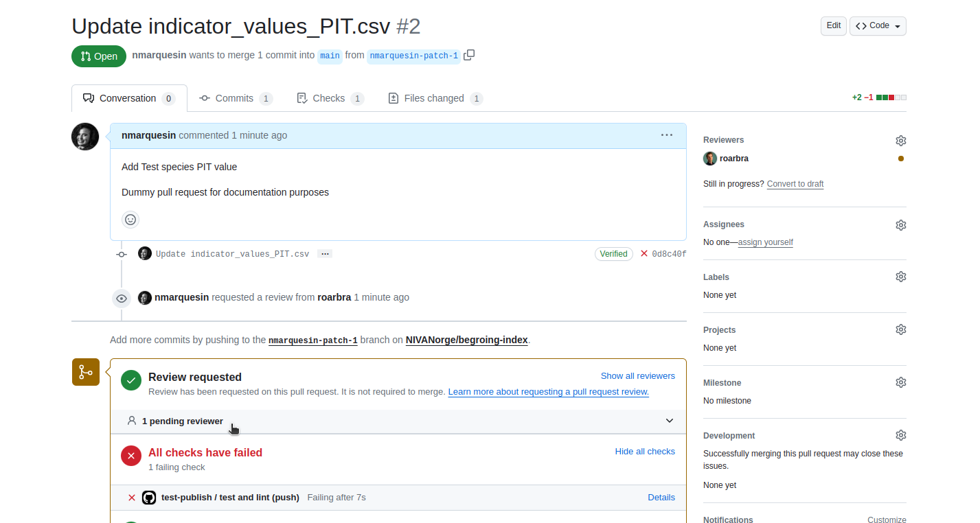
Task: Click pending review status dot for roarbra
Action: 901,159
